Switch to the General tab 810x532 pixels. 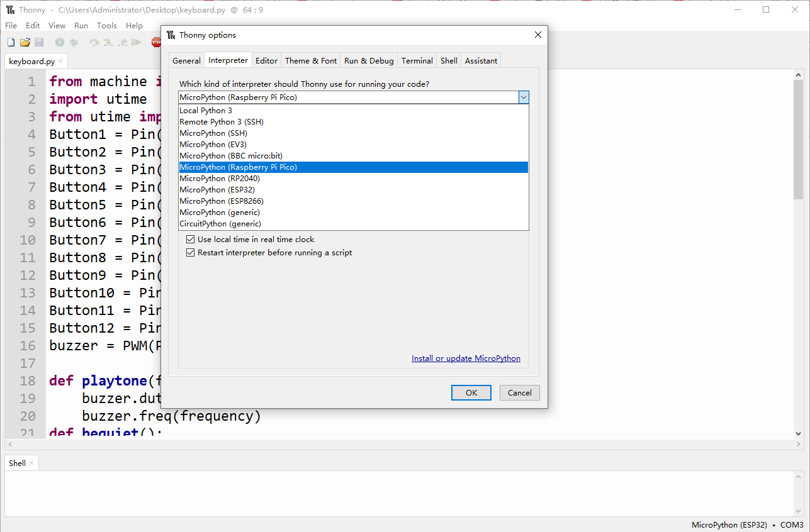[x=187, y=61]
